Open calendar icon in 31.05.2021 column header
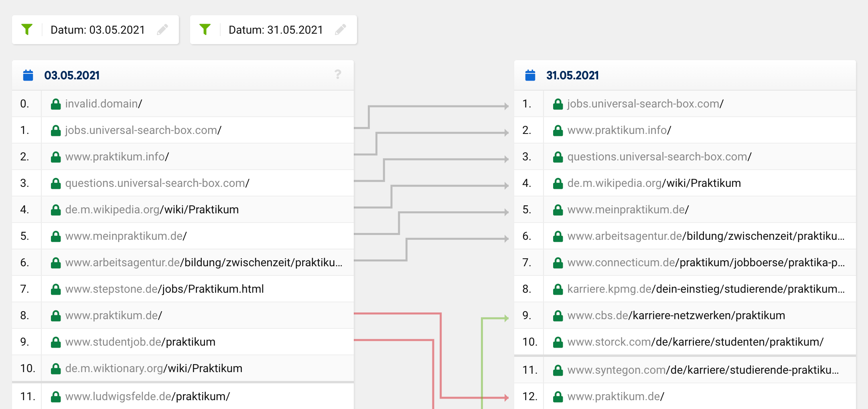868x409 pixels. click(x=530, y=75)
